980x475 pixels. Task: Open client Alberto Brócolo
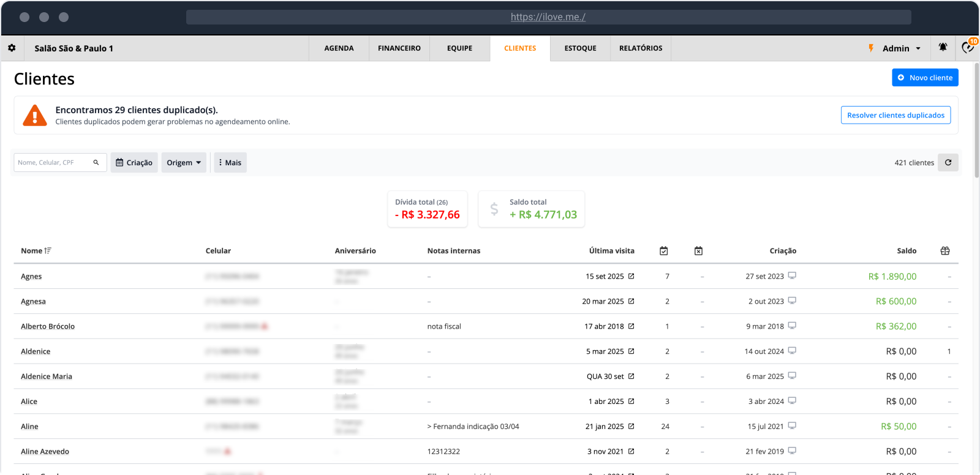(48, 327)
